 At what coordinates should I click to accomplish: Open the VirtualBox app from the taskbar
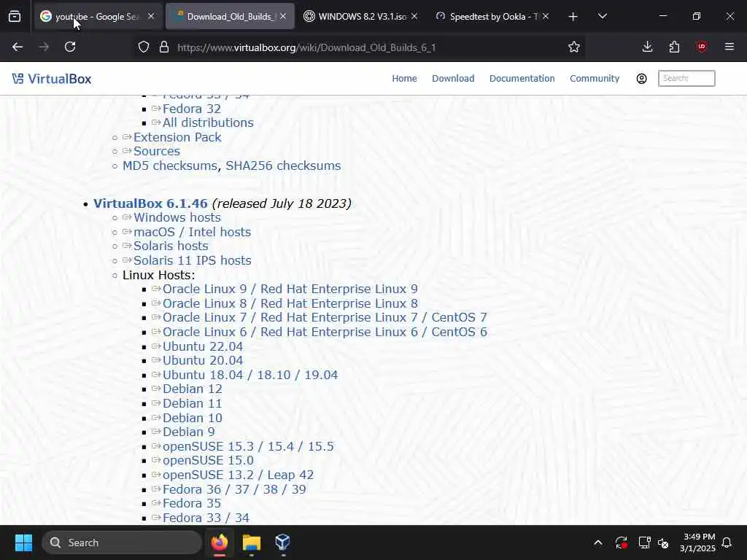[282, 542]
